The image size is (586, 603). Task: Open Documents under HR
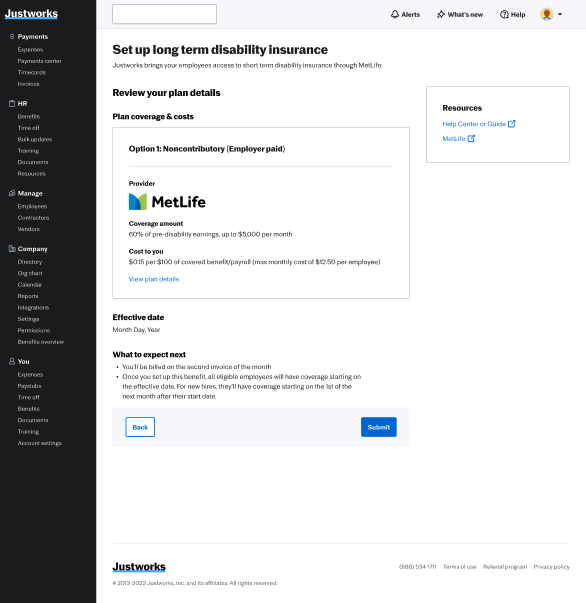pyautogui.click(x=33, y=162)
